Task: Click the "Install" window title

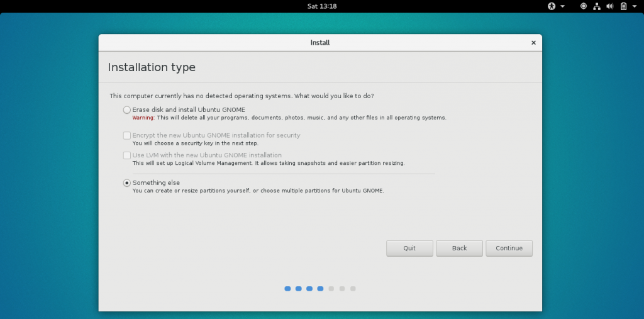Action: tap(320, 43)
